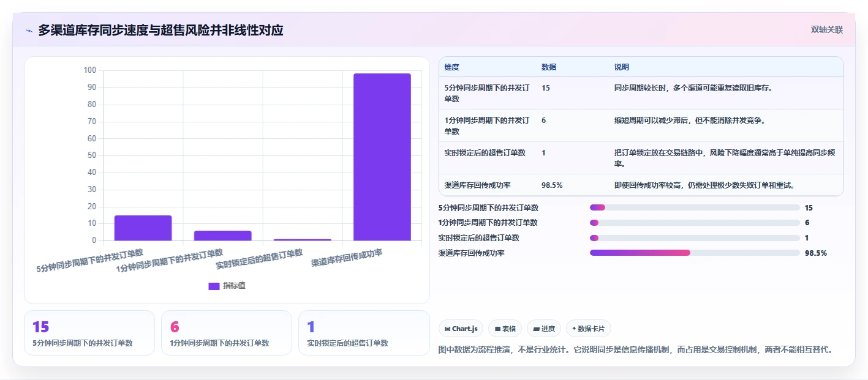868x380 pixels.
Task: Click the 数据 column header
Action: (549, 67)
